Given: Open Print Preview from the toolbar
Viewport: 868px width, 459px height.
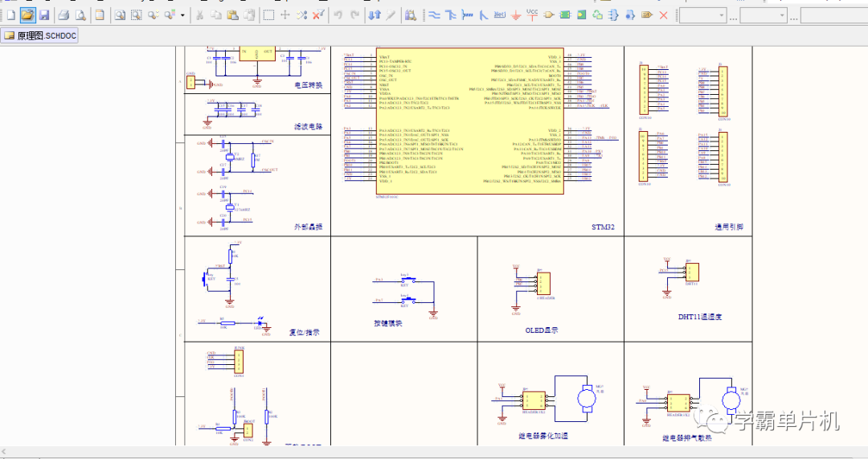Looking at the screenshot, I should (x=81, y=15).
